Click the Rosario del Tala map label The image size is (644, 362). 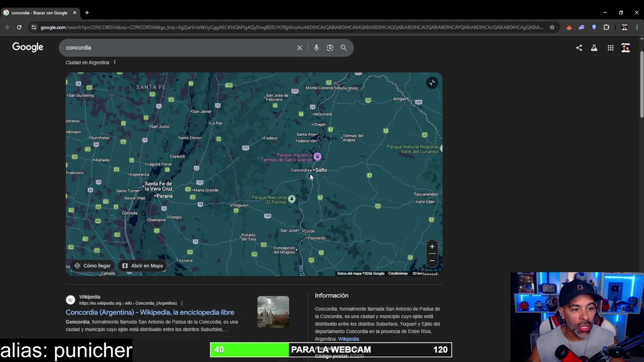point(249,237)
